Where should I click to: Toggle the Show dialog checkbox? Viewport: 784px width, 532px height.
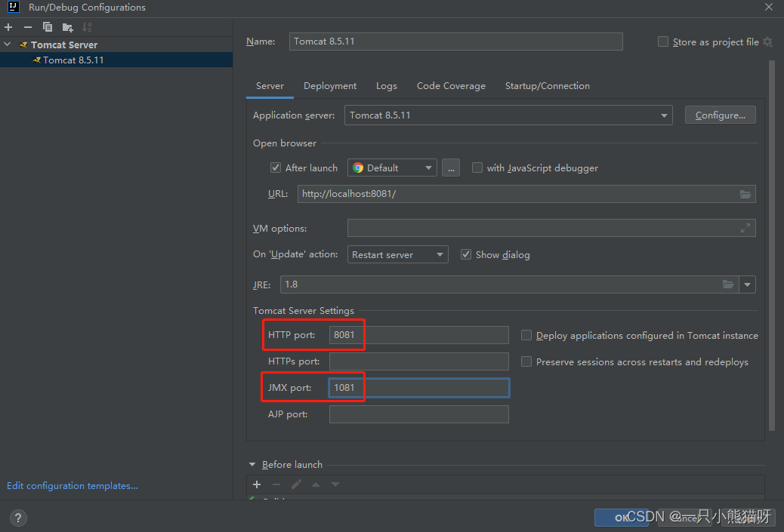click(466, 254)
